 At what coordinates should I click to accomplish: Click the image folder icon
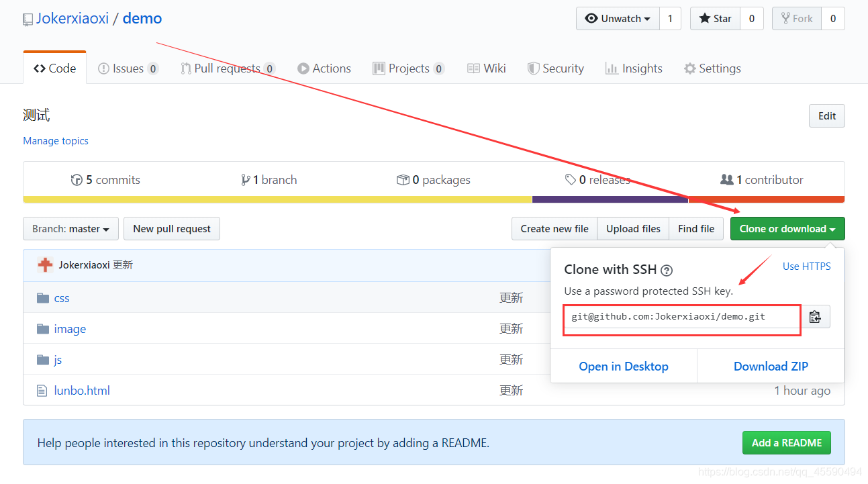click(43, 329)
